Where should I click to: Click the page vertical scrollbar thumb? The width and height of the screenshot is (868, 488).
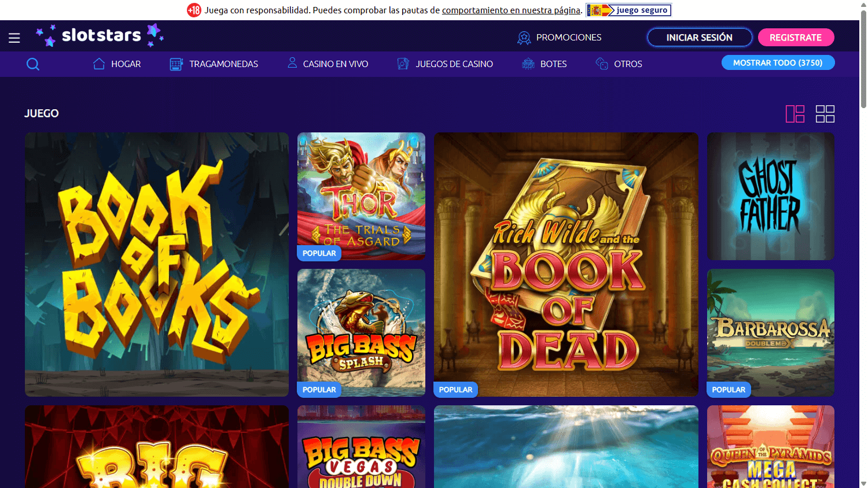(863, 58)
